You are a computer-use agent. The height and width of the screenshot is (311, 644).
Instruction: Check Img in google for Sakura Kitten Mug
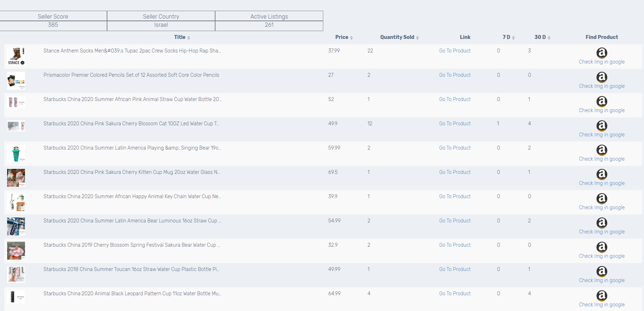tap(602, 183)
